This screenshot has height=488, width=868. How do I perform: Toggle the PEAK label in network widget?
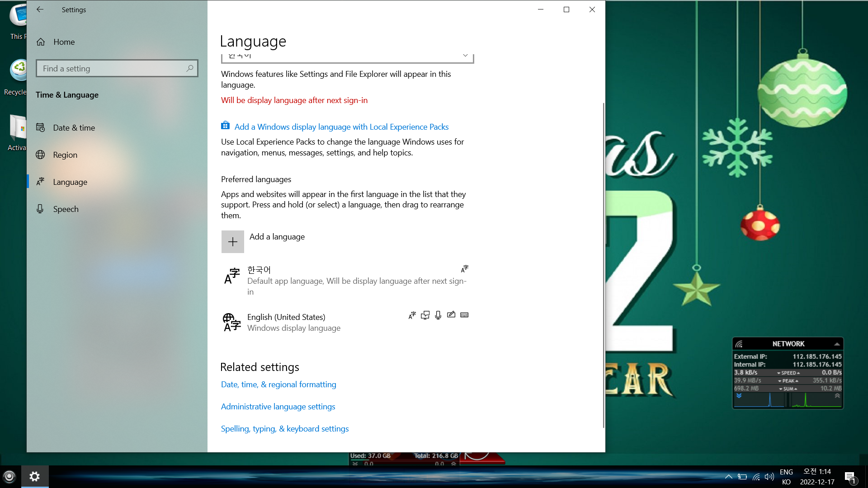(x=788, y=381)
